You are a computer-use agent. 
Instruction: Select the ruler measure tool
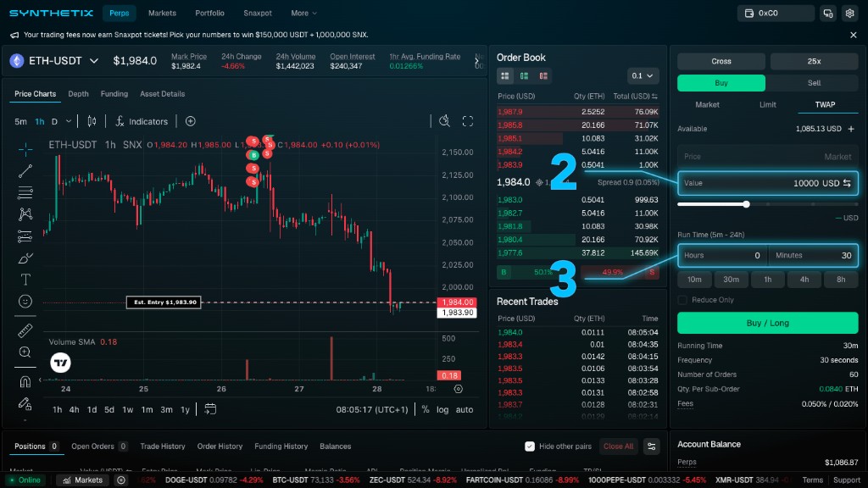tap(25, 330)
